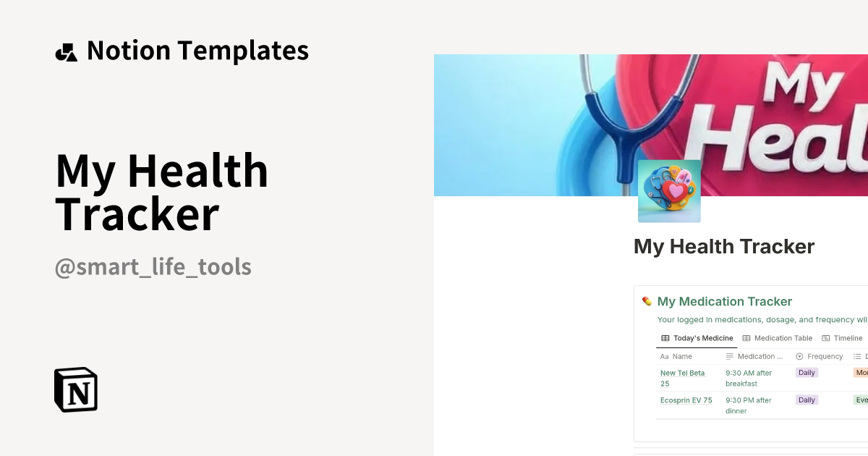Screen dimensions: 868x456
Task: Click the My Health Tracker page icon image
Action: click(669, 190)
